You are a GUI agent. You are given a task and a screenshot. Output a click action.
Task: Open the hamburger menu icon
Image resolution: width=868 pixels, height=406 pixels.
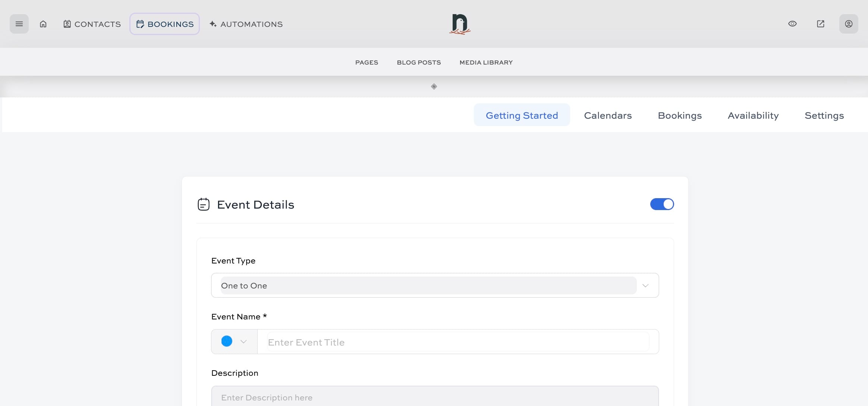tap(19, 24)
